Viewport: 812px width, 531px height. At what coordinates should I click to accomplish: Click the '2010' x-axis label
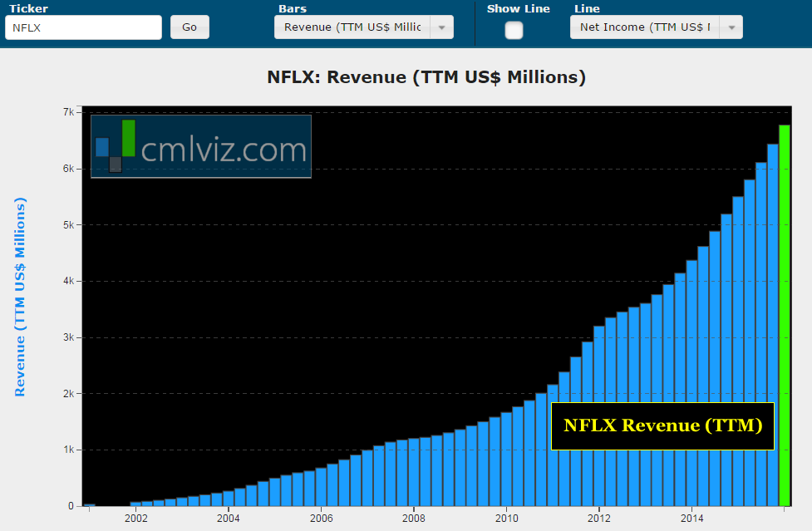[506, 519]
